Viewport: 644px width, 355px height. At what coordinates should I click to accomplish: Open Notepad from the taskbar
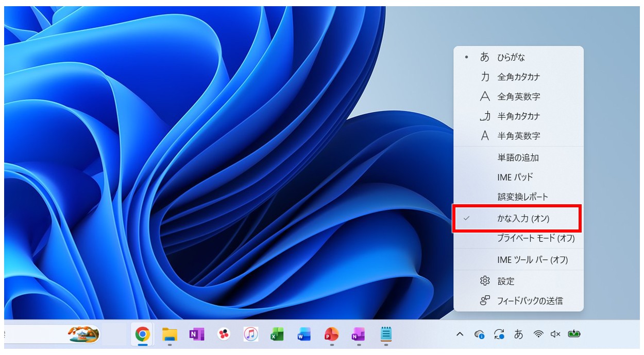[x=386, y=334]
